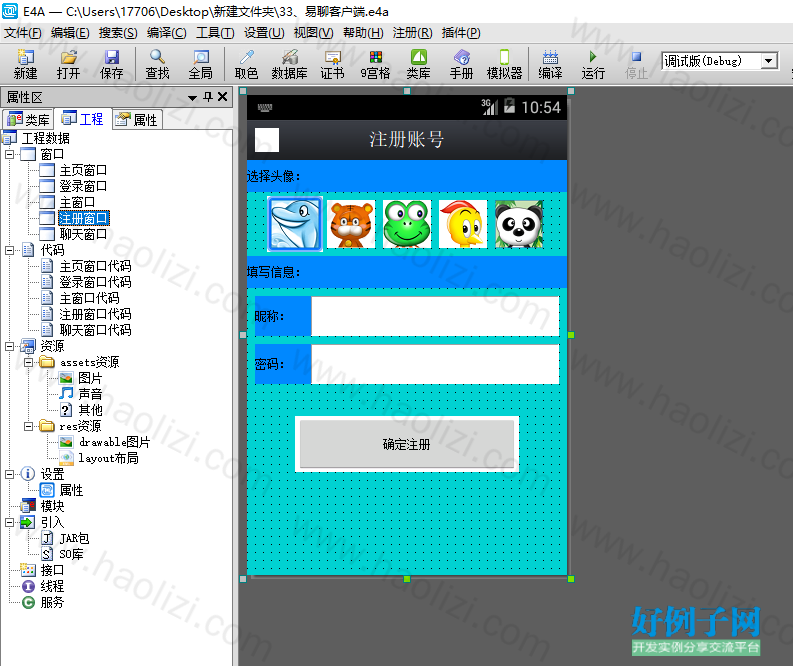The height and width of the screenshot is (666, 793).
Task: Open the 设置(U) menu
Action: [264, 33]
